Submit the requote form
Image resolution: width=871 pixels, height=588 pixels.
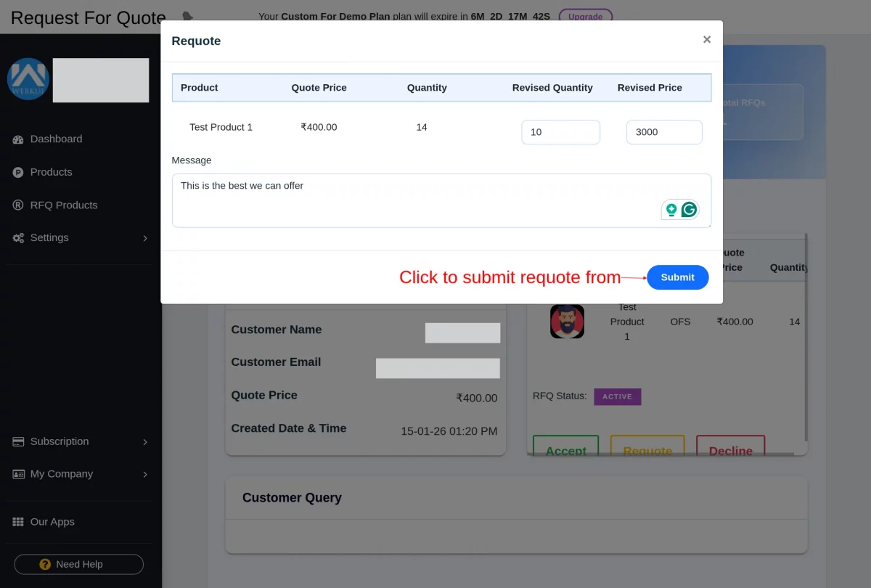click(677, 277)
